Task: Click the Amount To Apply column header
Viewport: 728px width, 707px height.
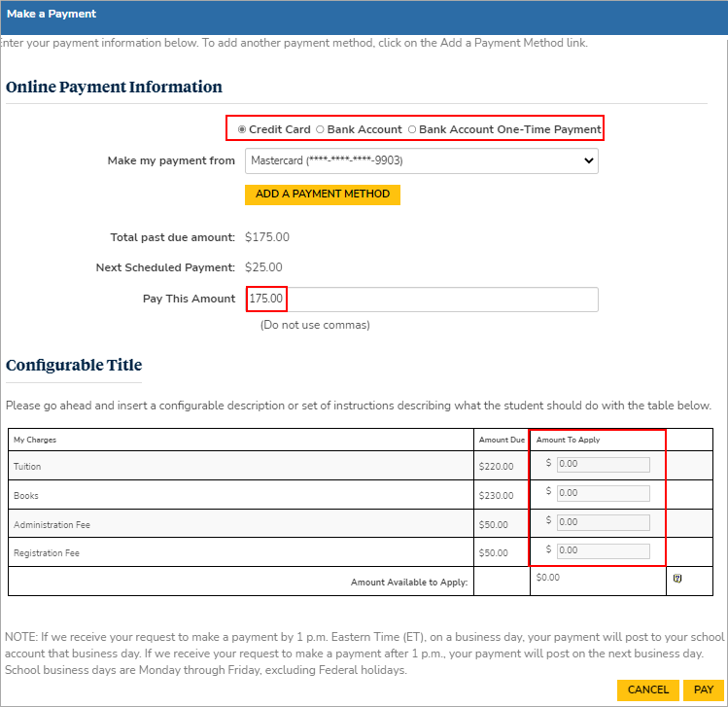Action: pos(568,440)
